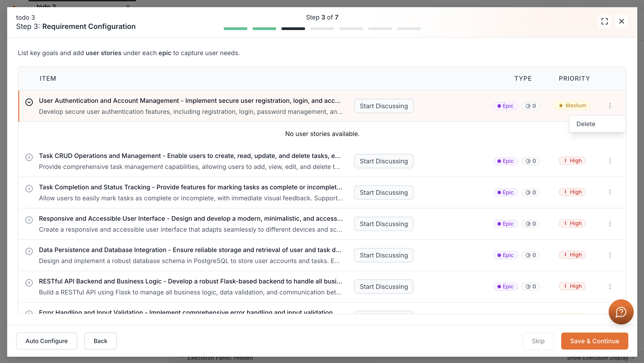Viewport: 644px width, 363px height.
Task: Click current dark step three progress segment
Action: coord(293,28)
